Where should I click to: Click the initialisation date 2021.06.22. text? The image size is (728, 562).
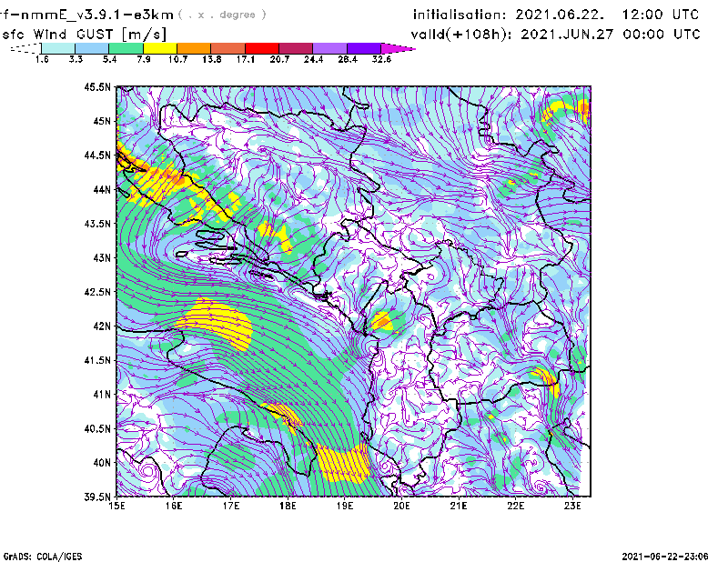(x=560, y=15)
